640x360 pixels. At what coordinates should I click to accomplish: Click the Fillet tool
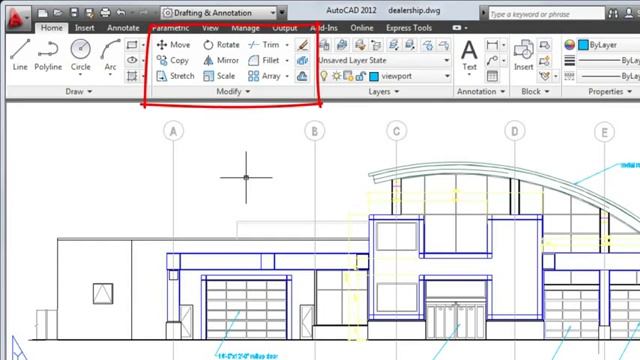[x=264, y=60]
